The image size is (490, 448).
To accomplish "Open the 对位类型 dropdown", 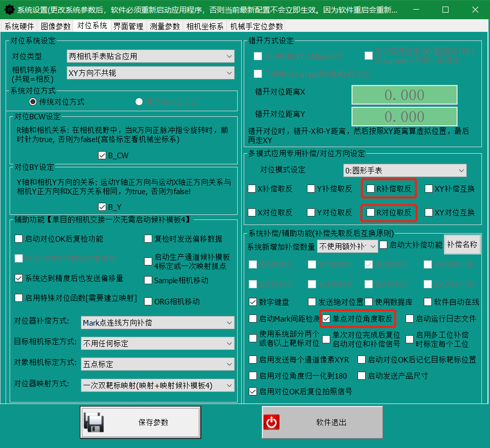I will coord(151,56).
